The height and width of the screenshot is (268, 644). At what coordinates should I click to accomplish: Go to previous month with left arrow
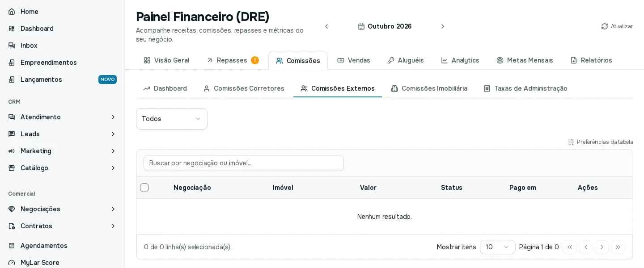tap(326, 26)
